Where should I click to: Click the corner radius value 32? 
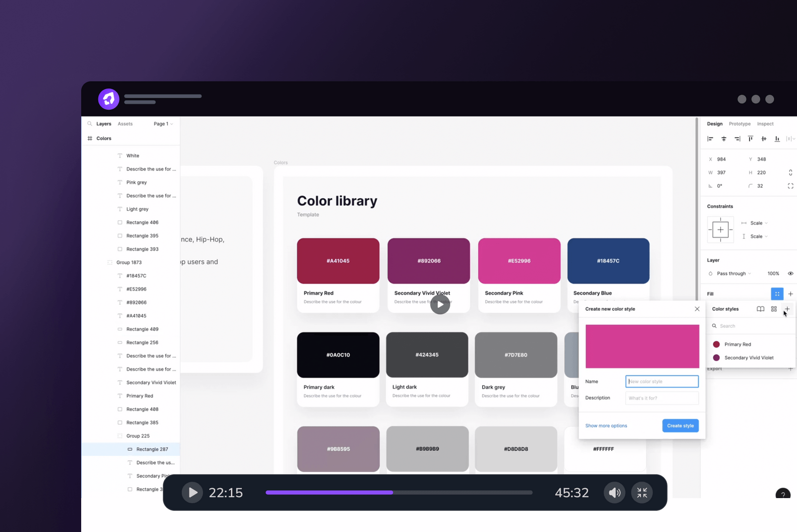point(760,186)
